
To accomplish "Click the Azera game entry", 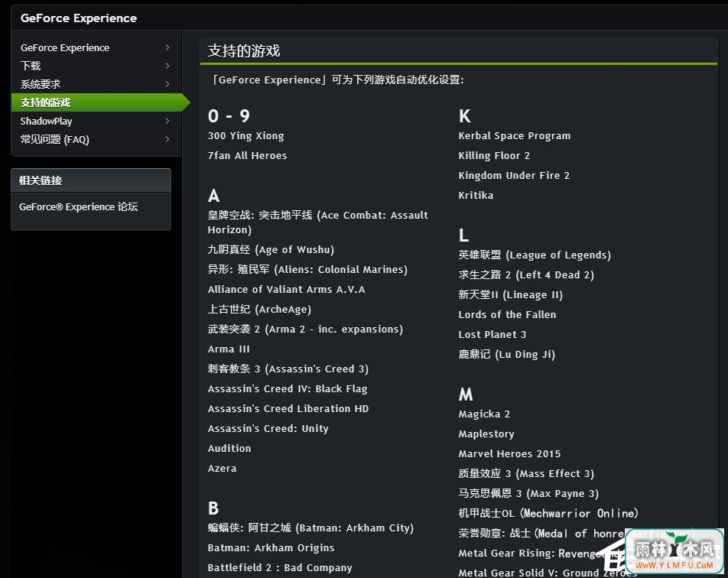I will [x=222, y=469].
